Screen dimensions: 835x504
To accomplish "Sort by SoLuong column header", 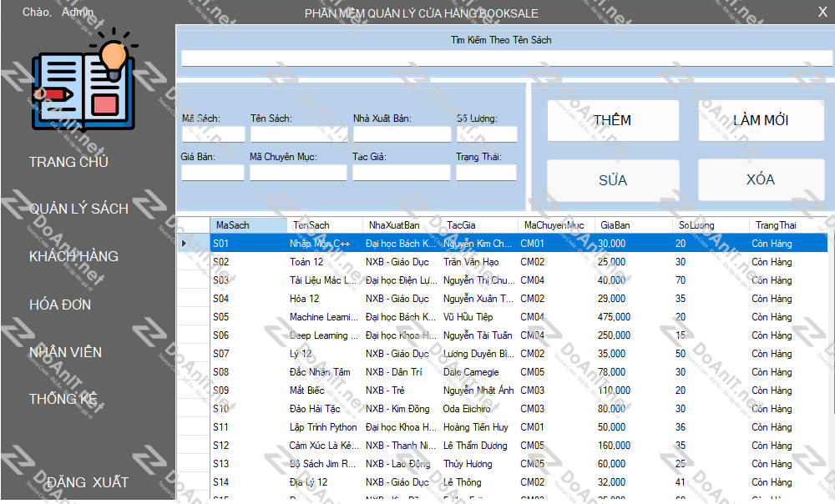I will (711, 225).
